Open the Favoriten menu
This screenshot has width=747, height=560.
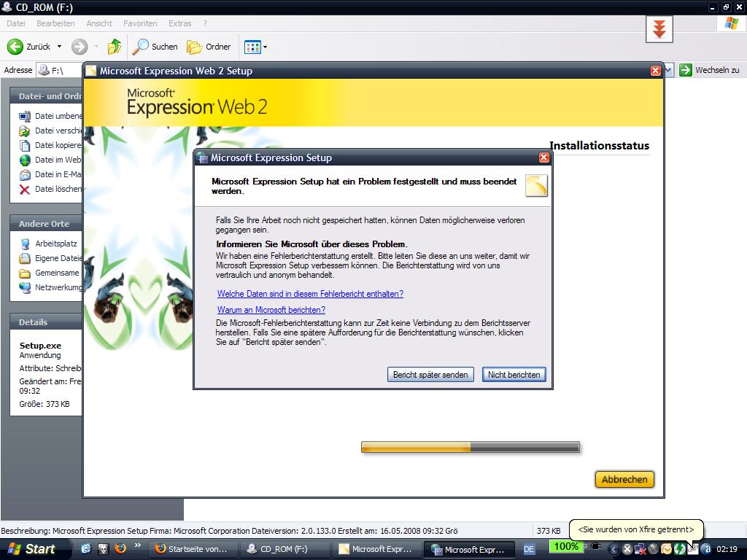pyautogui.click(x=140, y=23)
